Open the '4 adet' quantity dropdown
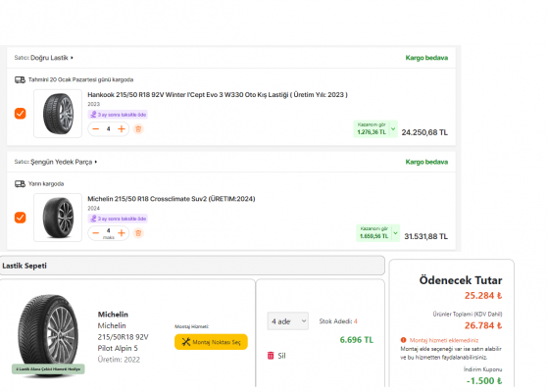 click(288, 321)
